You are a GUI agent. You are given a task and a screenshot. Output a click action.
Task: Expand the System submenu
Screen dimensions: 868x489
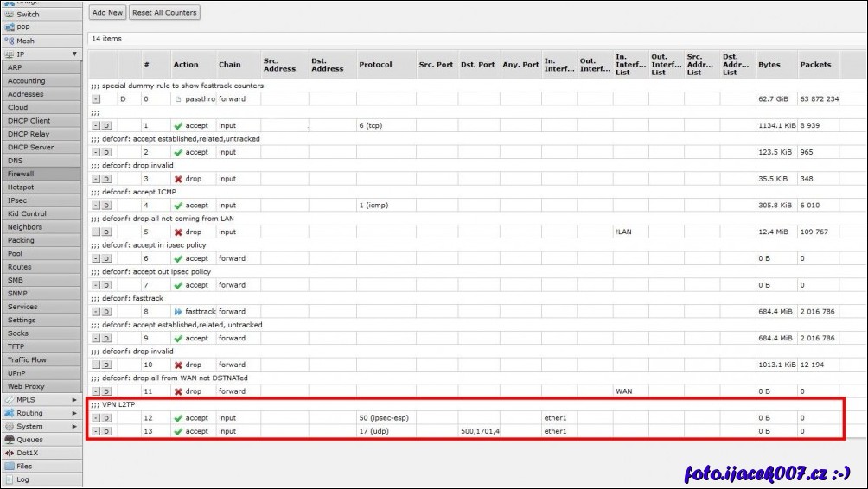point(74,426)
